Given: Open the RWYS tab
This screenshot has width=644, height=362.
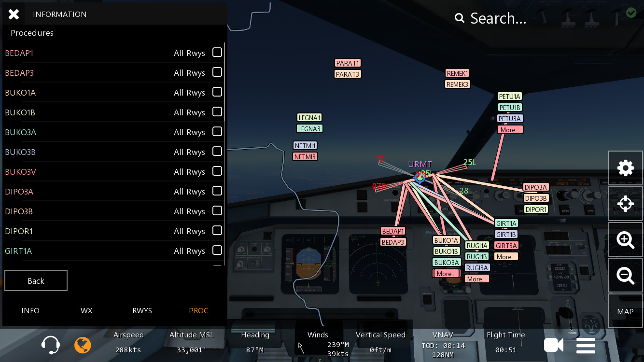Looking at the screenshot, I should pos(142,311).
